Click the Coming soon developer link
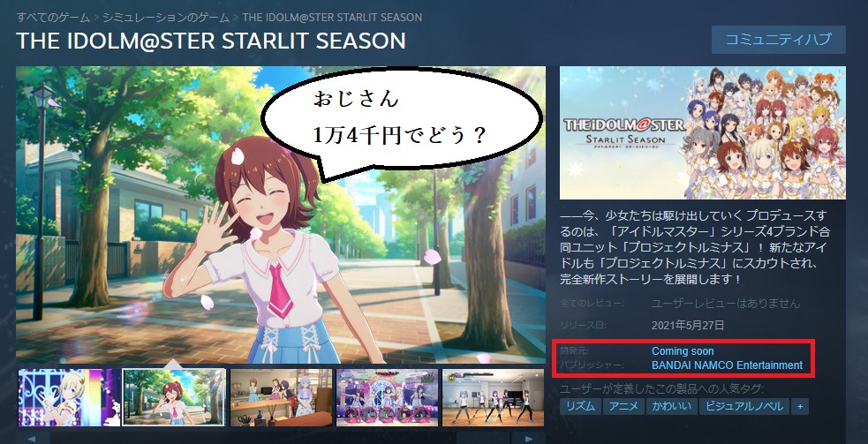This screenshot has width=868, height=444. (683, 351)
